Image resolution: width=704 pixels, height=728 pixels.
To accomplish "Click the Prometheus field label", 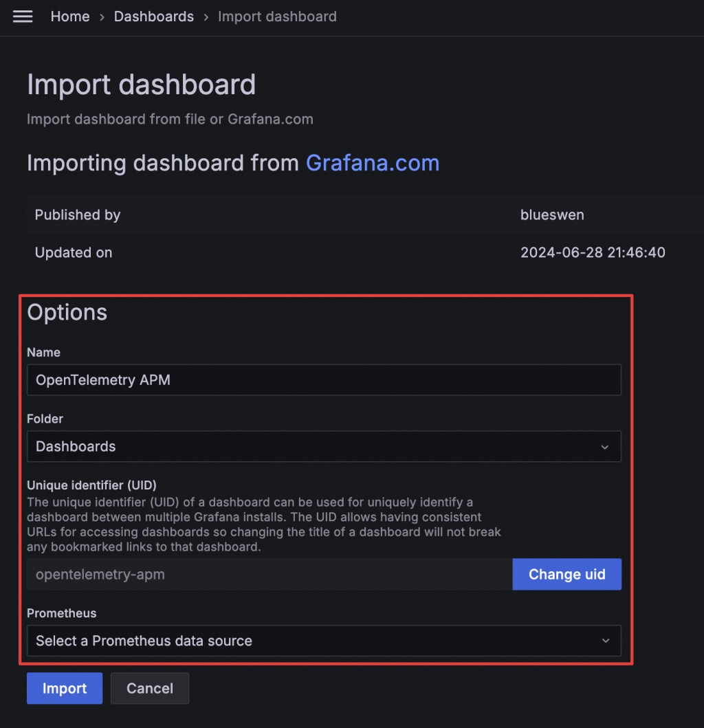I will (62, 613).
